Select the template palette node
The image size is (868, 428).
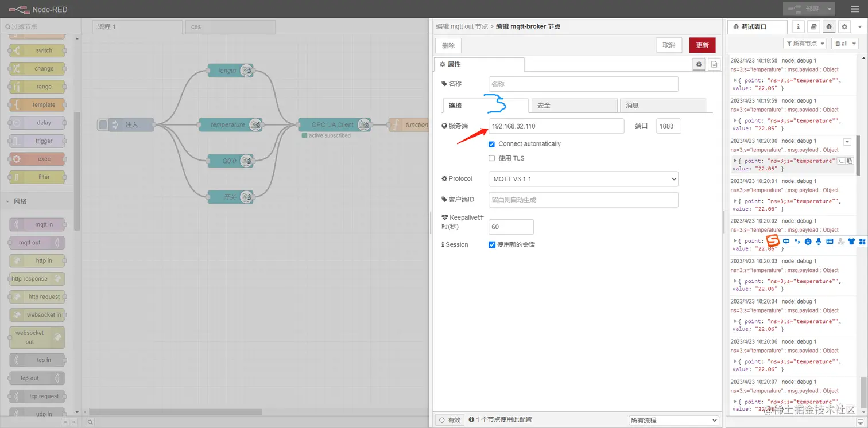(37, 104)
